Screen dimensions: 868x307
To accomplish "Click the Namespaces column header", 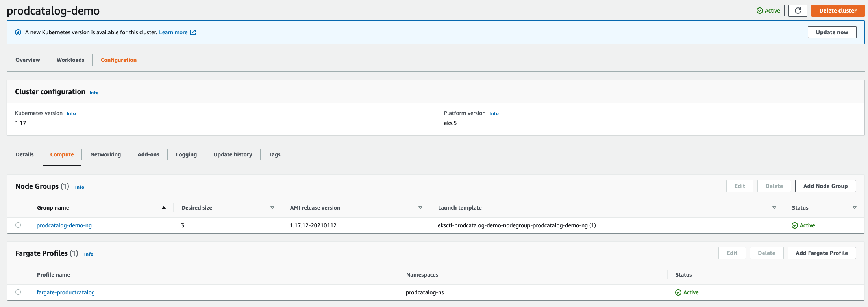I will pyautogui.click(x=422, y=275).
